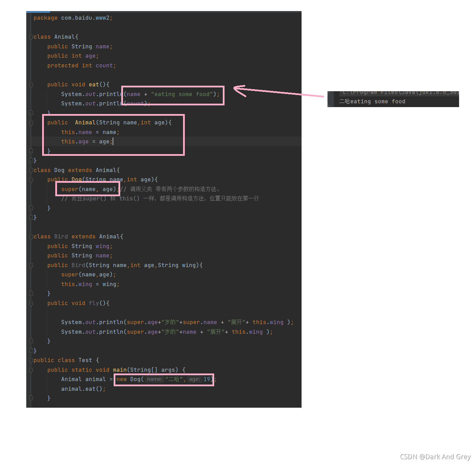Click the Dog(String name,int age) constructor signature
The width and height of the screenshot is (476, 464).
point(103,180)
